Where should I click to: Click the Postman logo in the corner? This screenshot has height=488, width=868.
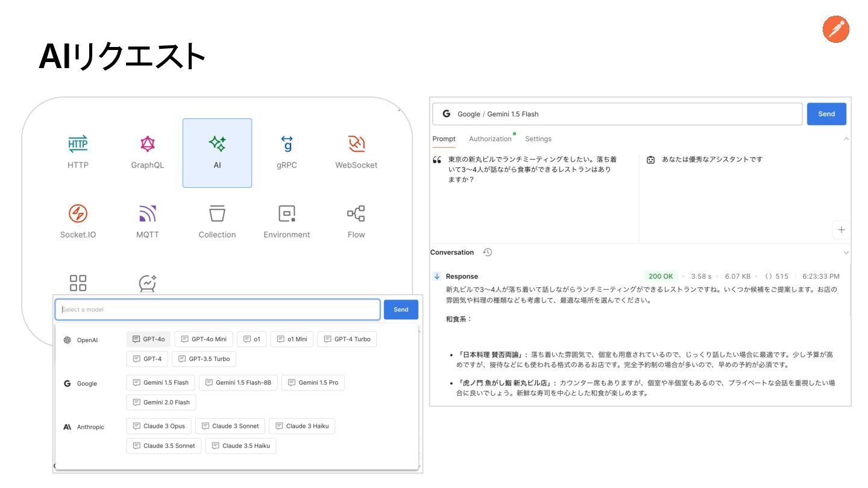coord(836,29)
